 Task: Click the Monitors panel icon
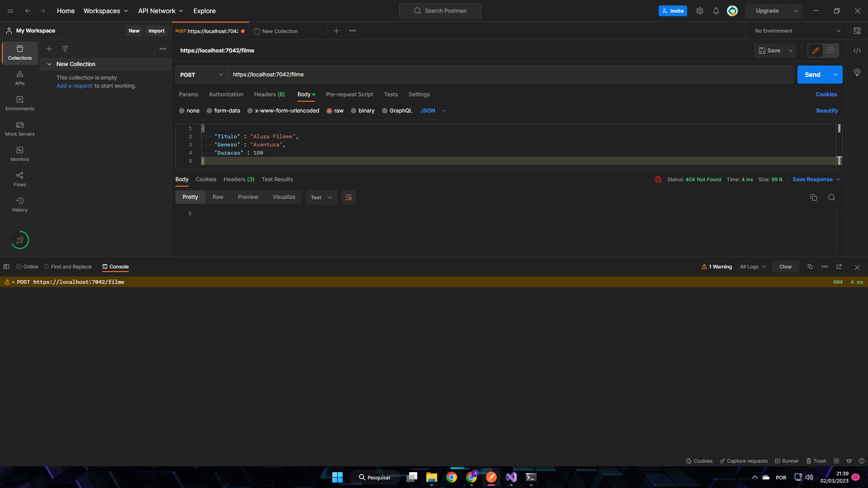(20, 150)
